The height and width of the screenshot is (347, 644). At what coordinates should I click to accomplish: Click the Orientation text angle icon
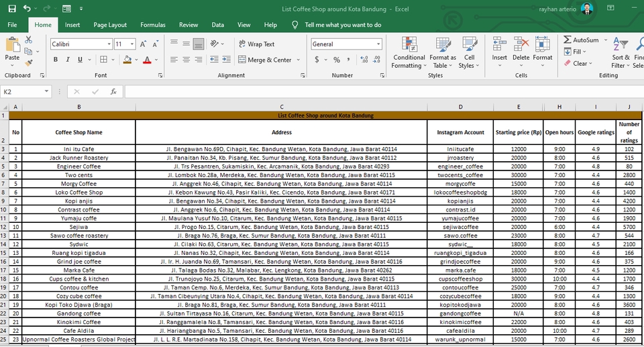215,44
